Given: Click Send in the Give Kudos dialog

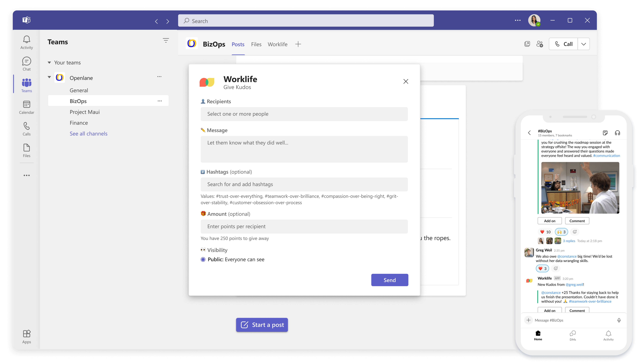Looking at the screenshot, I should click(390, 280).
